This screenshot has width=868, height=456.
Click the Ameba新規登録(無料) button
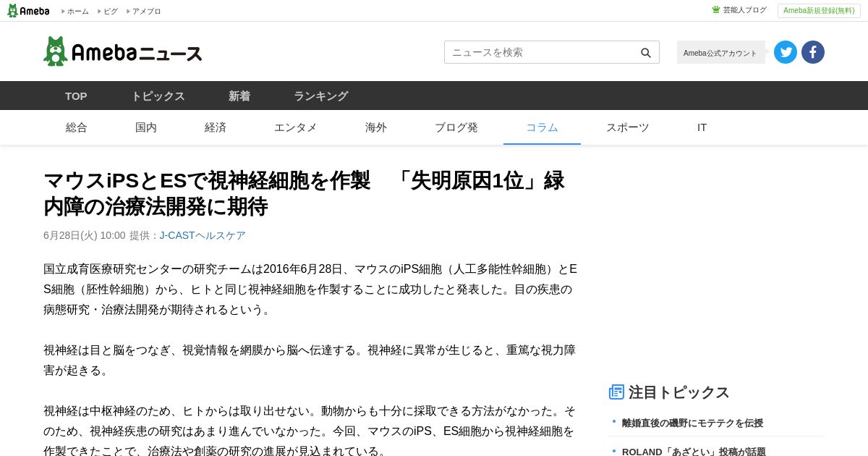(819, 11)
